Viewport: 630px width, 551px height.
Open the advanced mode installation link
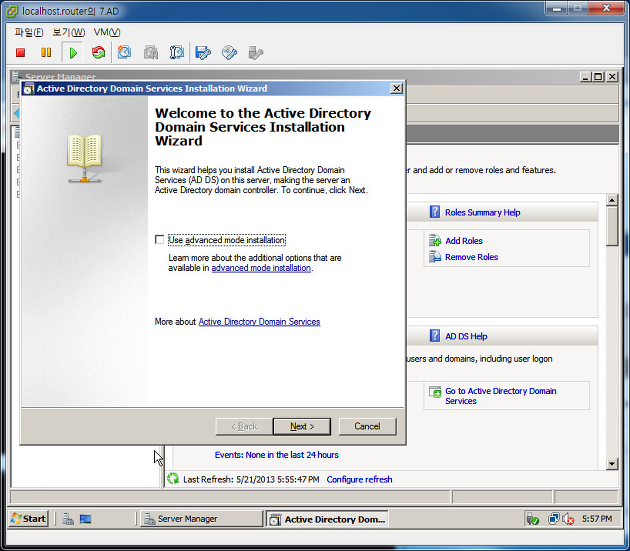pos(261,268)
